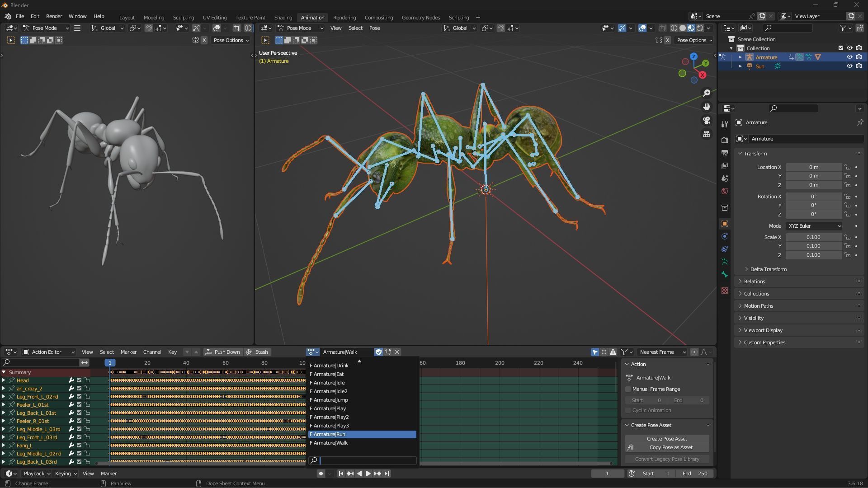Hide the Sun light in the outliner
The image size is (868, 488).
pyautogui.click(x=849, y=66)
